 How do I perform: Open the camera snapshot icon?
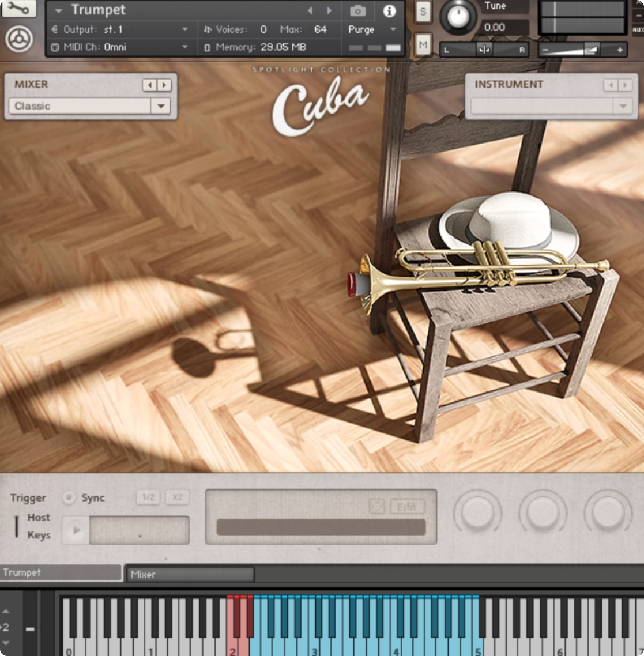(x=358, y=11)
